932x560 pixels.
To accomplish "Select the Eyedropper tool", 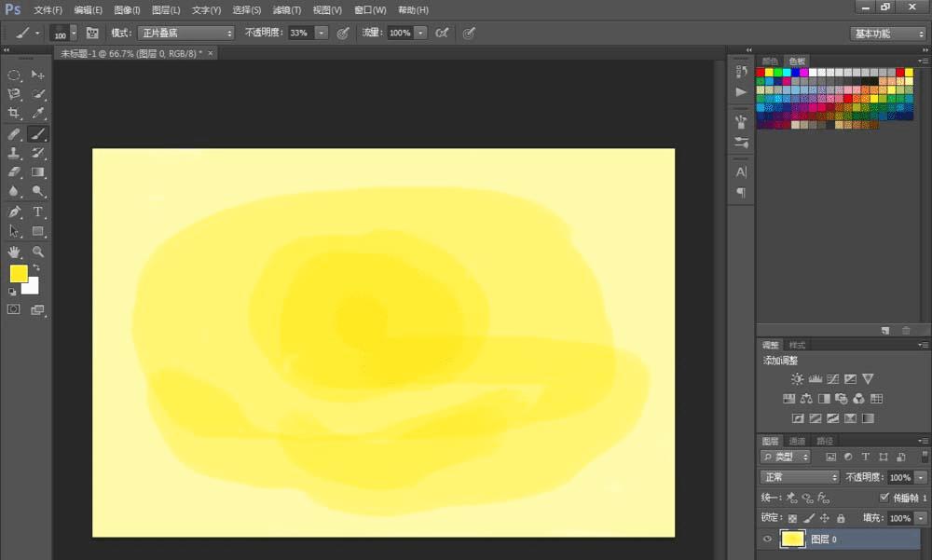I will [38, 113].
